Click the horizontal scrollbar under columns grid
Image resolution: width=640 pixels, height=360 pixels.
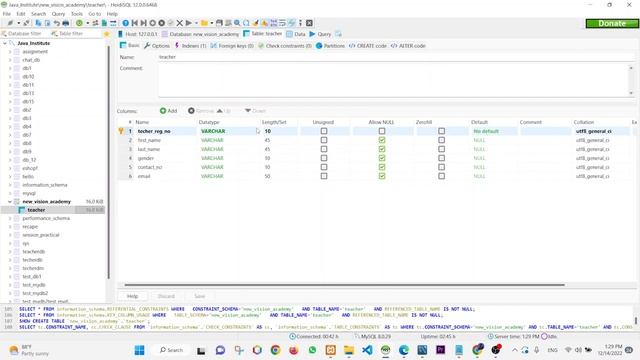tap(344, 285)
